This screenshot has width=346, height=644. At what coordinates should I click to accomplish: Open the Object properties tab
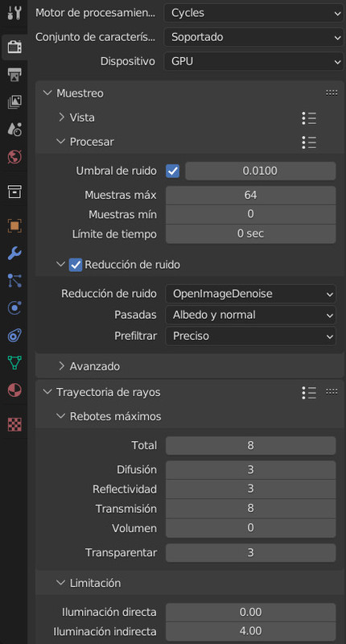(14, 226)
